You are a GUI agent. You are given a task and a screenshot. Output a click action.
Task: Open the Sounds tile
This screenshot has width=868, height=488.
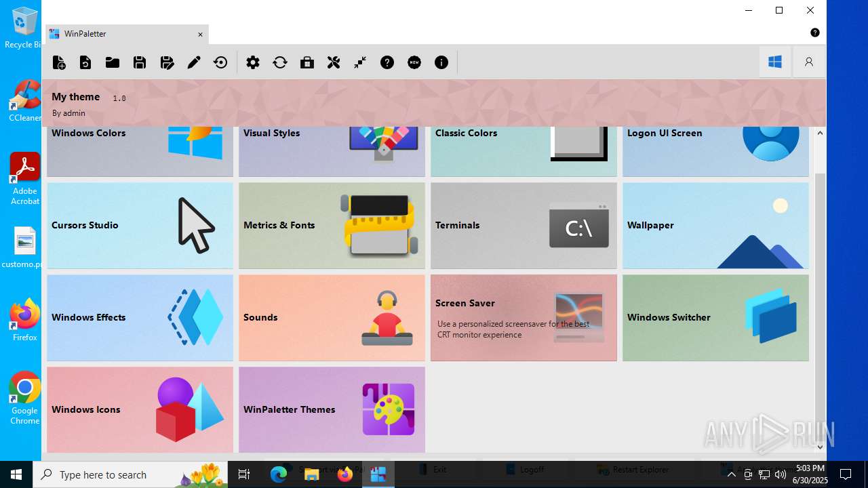click(x=332, y=318)
